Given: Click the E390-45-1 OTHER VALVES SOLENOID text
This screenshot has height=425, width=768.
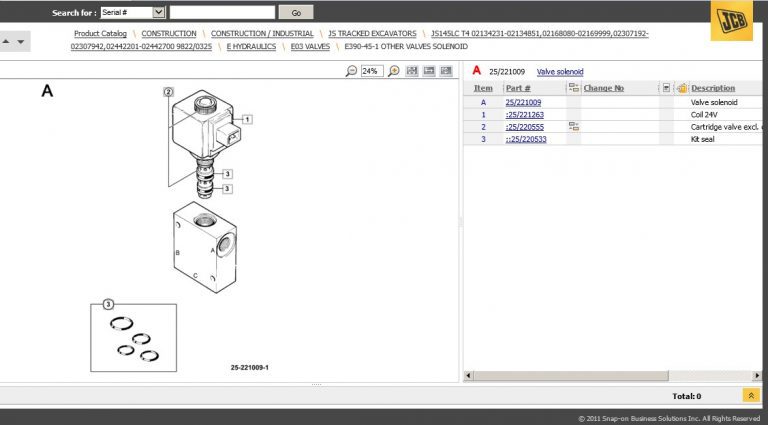Looking at the screenshot, I should (x=406, y=47).
